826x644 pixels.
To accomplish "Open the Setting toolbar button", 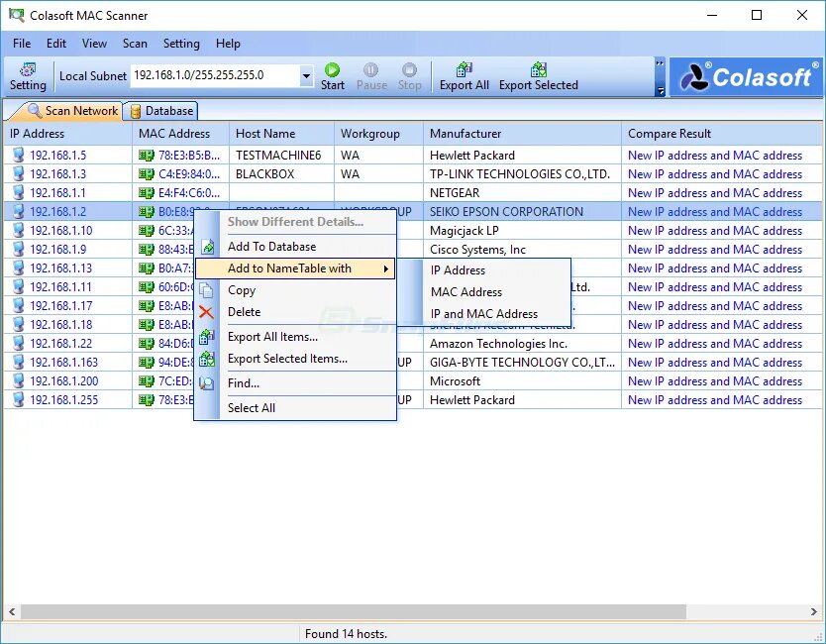I will click(28, 77).
